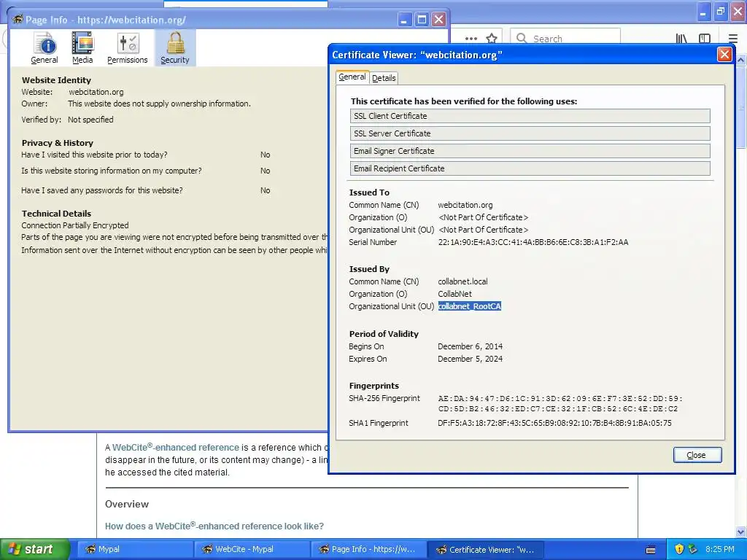
Task: Minimize the Page Info window
Action: 404,20
